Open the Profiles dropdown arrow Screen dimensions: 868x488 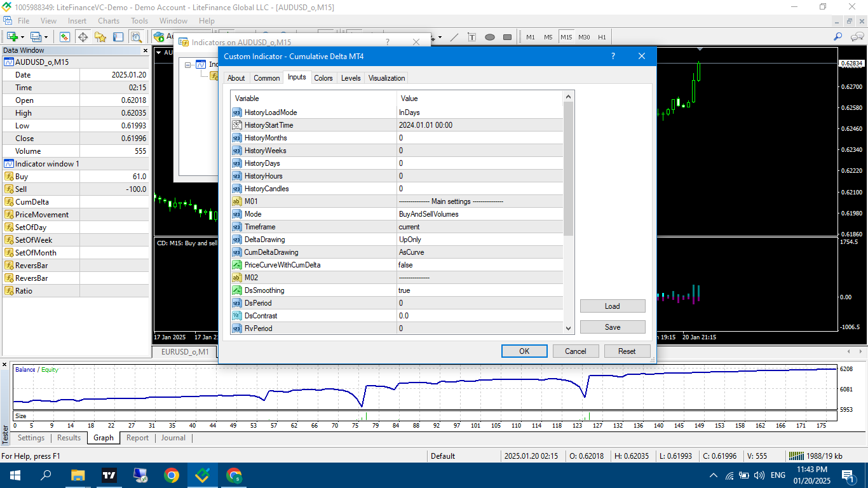pos(46,37)
